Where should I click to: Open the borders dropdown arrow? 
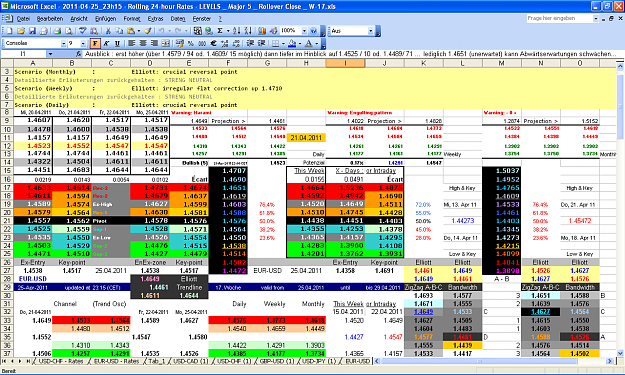pos(283,43)
